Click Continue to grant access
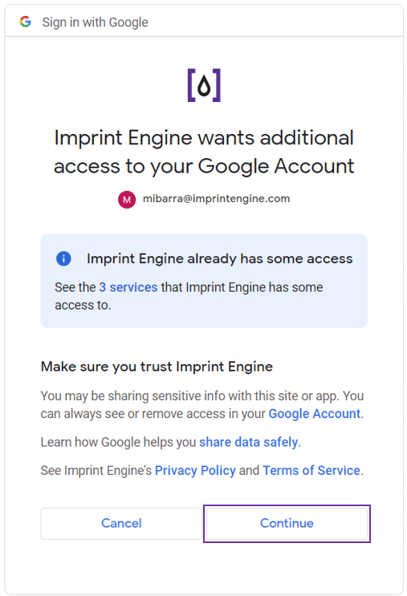Screen dimensions: 407x596 [287, 523]
